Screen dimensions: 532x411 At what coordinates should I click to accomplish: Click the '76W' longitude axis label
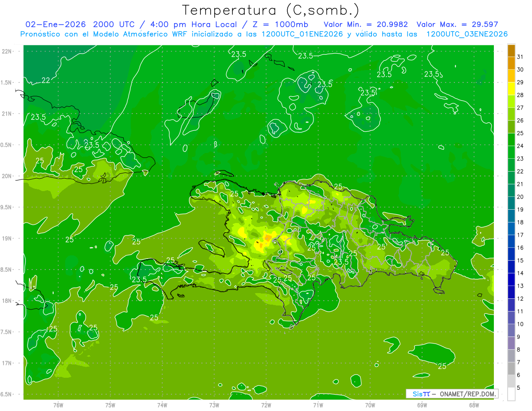[x=58, y=405]
